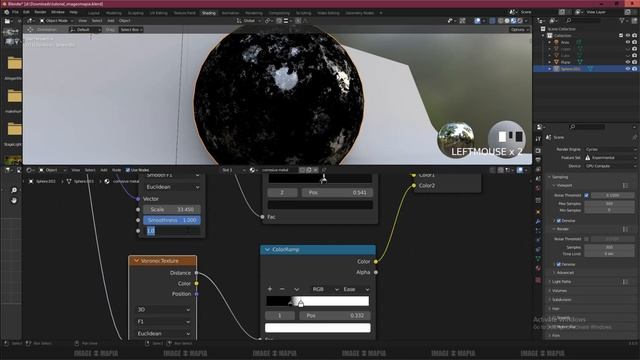
Task: Open the Render menu in top bar
Action: click(40, 12)
